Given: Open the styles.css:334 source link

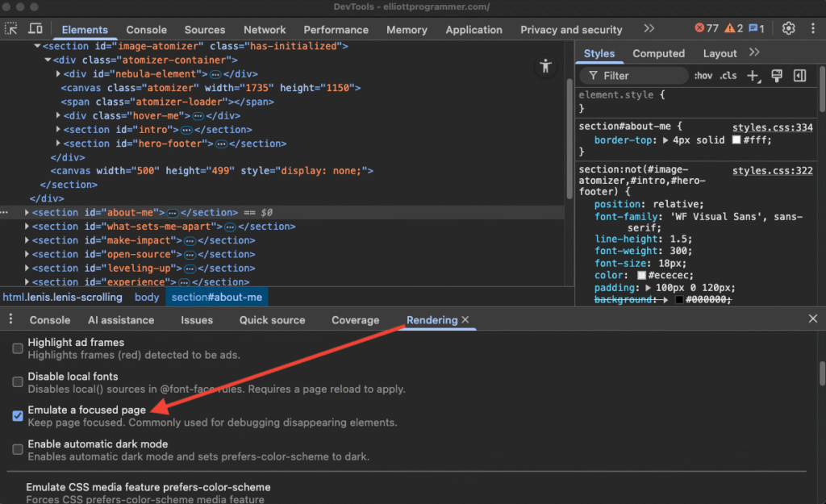Looking at the screenshot, I should (x=772, y=127).
